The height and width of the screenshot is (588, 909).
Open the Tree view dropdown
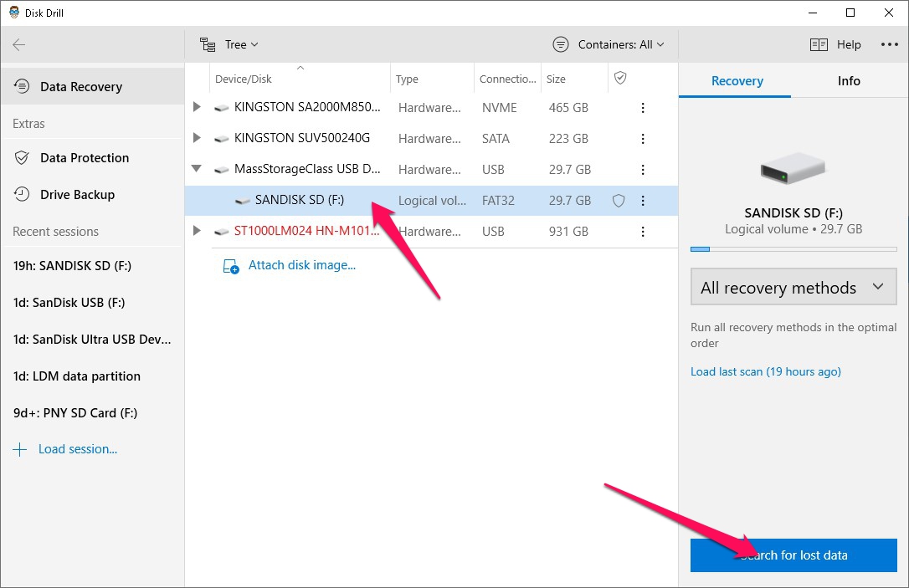pos(229,44)
